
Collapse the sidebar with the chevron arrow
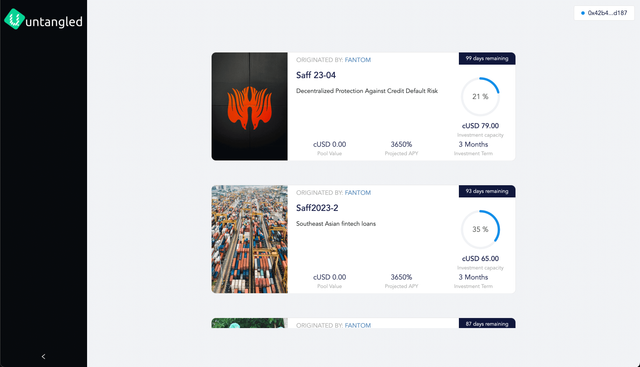[43, 356]
